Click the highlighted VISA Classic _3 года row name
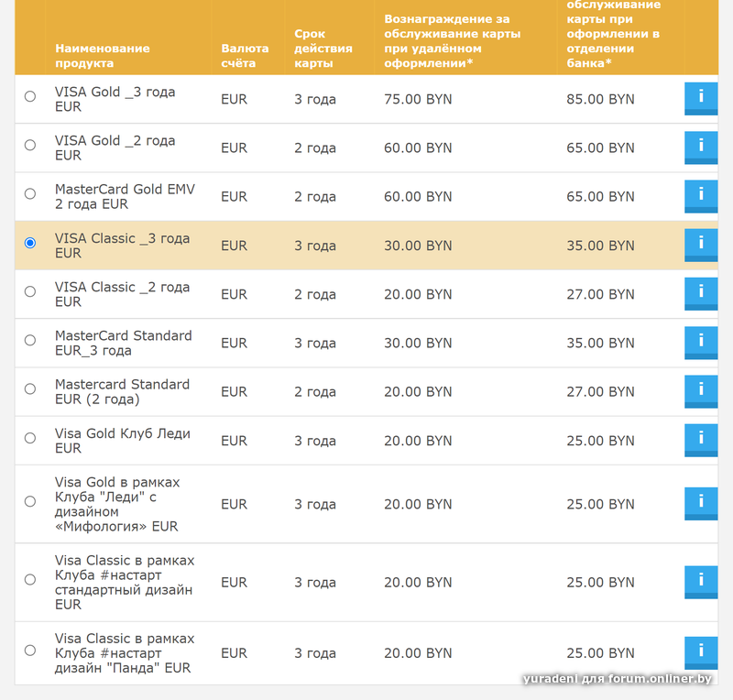 click(122, 246)
